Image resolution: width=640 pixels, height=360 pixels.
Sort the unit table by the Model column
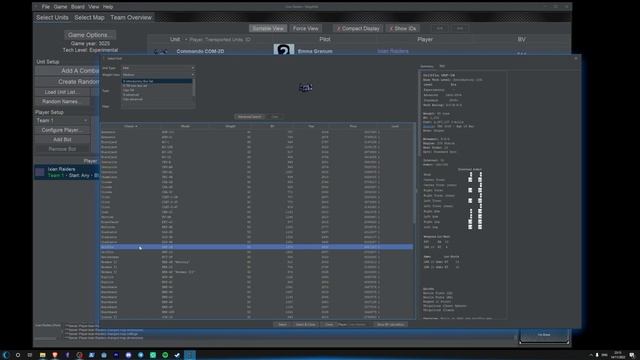click(186, 127)
